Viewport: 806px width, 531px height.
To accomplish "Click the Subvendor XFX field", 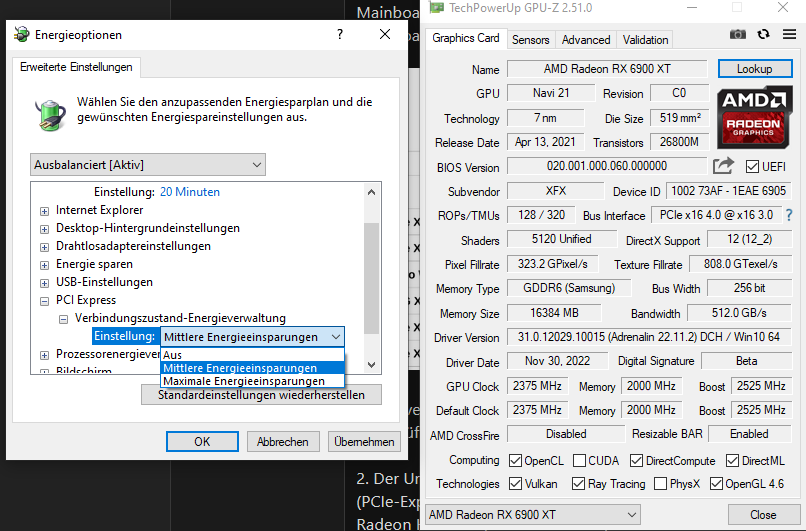I will tap(555, 191).
